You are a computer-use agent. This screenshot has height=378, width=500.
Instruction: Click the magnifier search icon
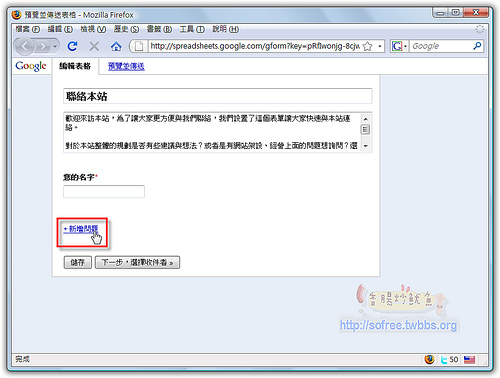coord(477,46)
